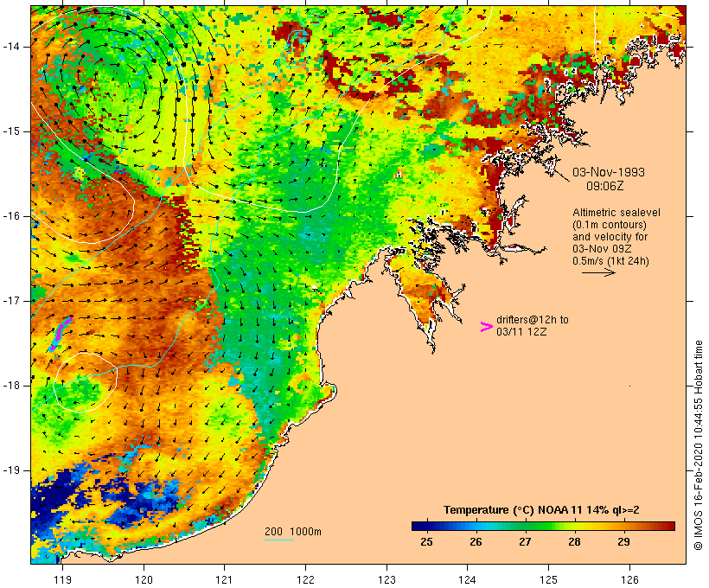
Task: Select the colorbar value 25
Action: (x=426, y=542)
